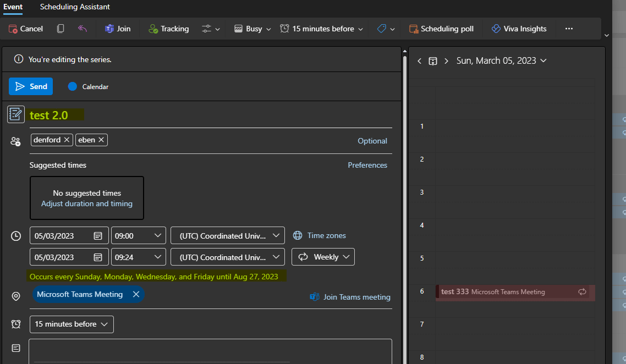The image size is (626, 364).
Task: Click the info icon beside editing series notice
Action: tap(18, 59)
